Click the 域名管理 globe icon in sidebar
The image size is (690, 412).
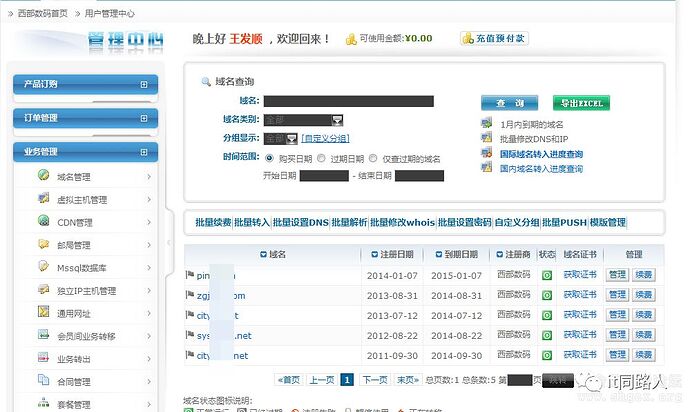coord(43,177)
